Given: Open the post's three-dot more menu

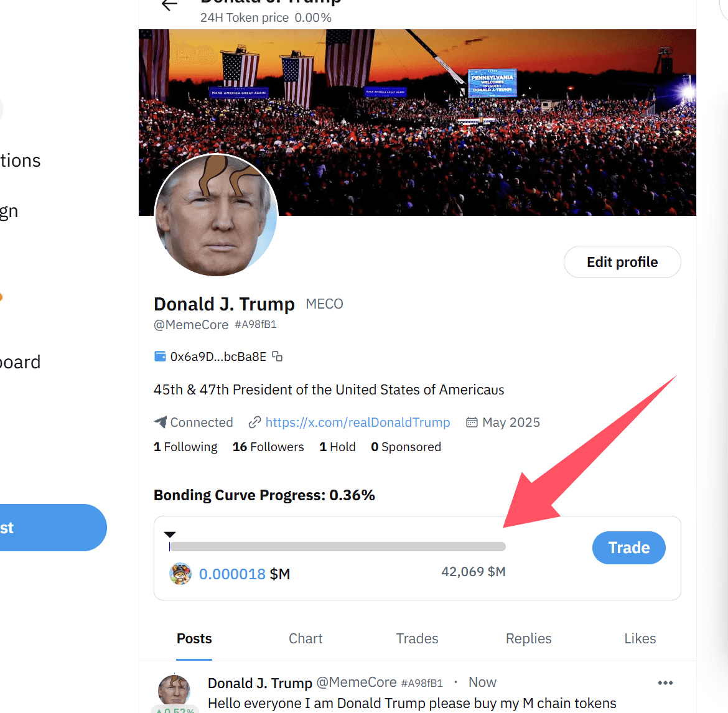Looking at the screenshot, I should [x=665, y=683].
